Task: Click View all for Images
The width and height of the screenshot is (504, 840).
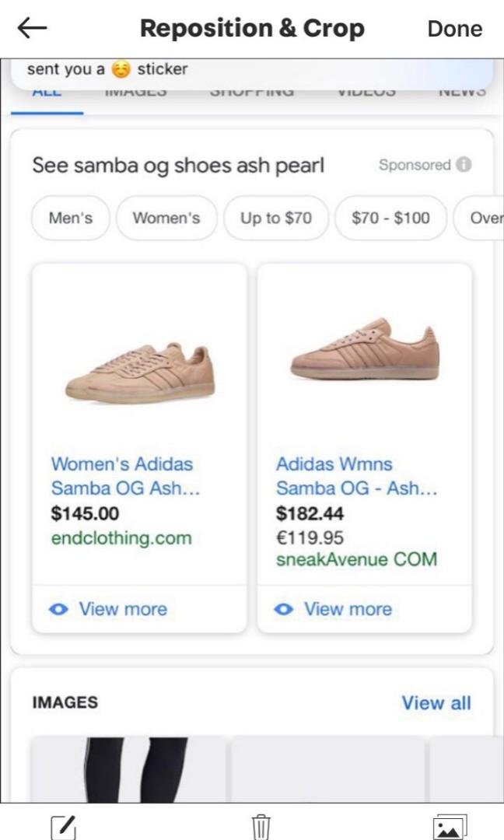Action: (436, 703)
